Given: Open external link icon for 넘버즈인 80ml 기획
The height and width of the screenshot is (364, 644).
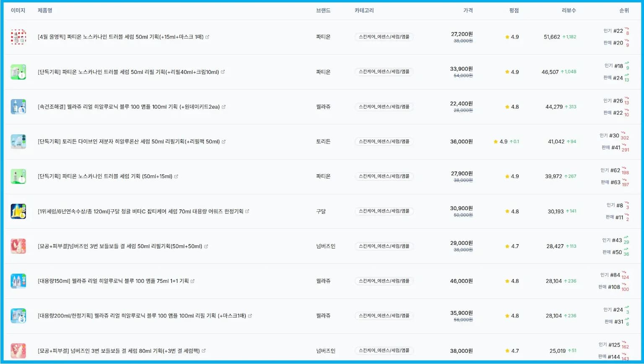Looking at the screenshot, I should tap(203, 351).
